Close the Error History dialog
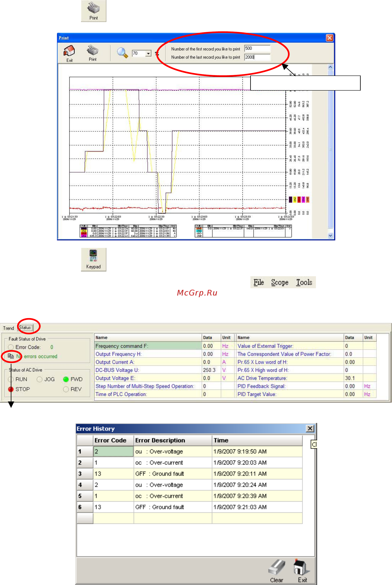 coord(310,428)
